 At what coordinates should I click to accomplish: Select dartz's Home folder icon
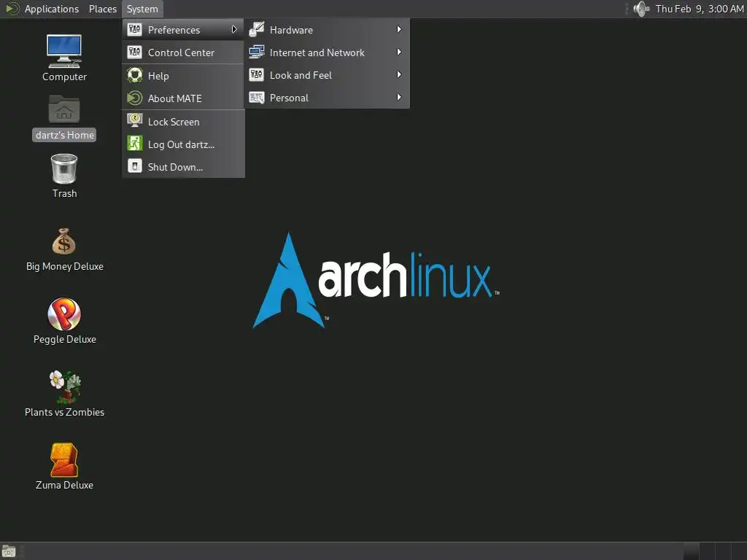coord(64,109)
